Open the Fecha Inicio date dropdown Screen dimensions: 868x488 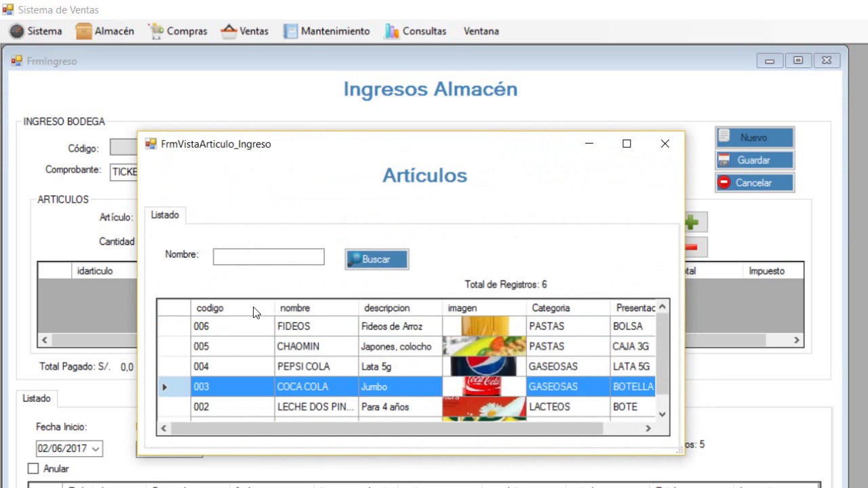(x=96, y=449)
